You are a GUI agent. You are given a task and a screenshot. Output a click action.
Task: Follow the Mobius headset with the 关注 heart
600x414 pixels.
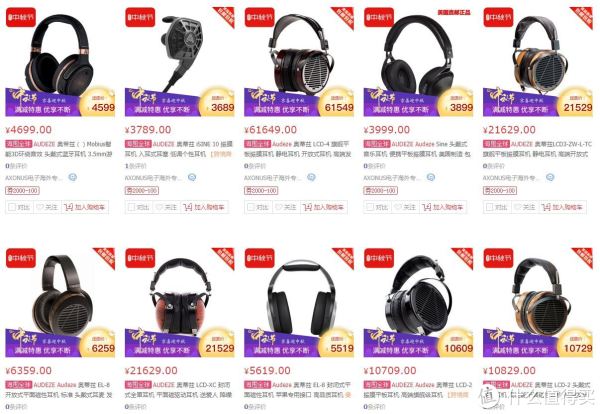[x=46, y=207]
